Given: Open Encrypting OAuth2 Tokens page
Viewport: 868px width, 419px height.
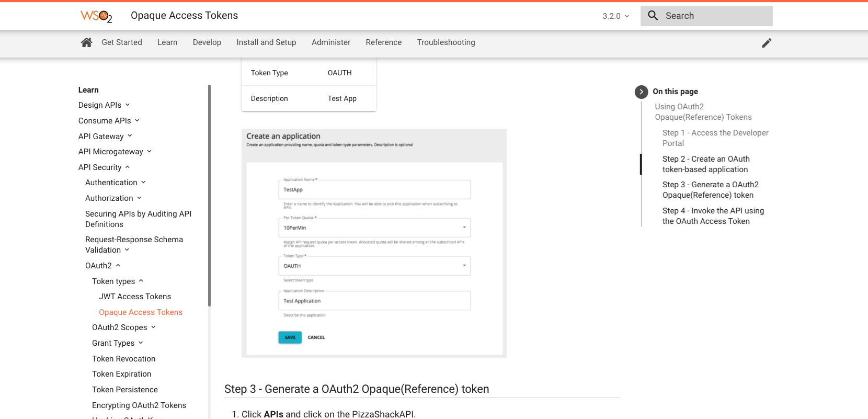Looking at the screenshot, I should click(139, 405).
